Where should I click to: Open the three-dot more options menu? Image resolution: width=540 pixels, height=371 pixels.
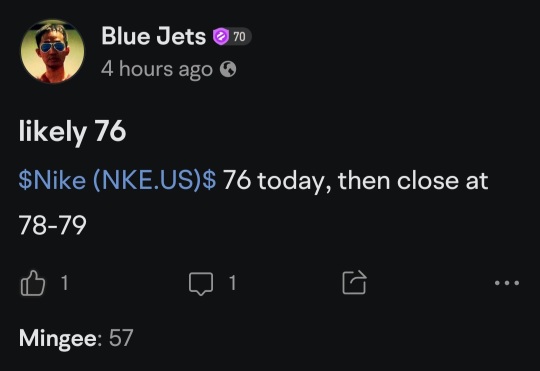[507, 283]
